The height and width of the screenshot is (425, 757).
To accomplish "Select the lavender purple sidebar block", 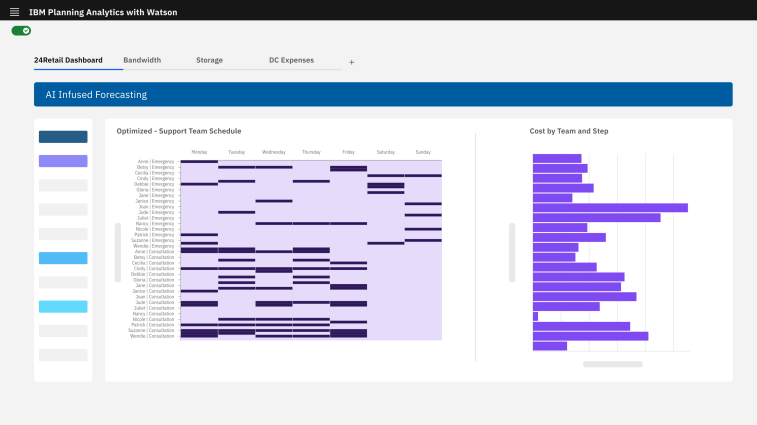I will pos(63,161).
